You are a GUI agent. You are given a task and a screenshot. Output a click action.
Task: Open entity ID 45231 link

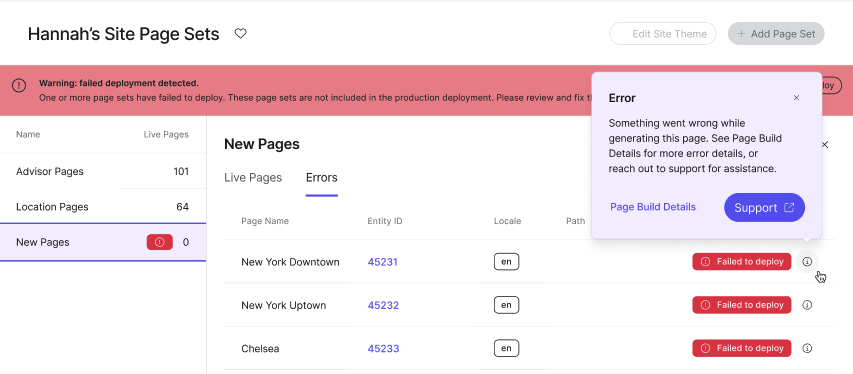382,262
